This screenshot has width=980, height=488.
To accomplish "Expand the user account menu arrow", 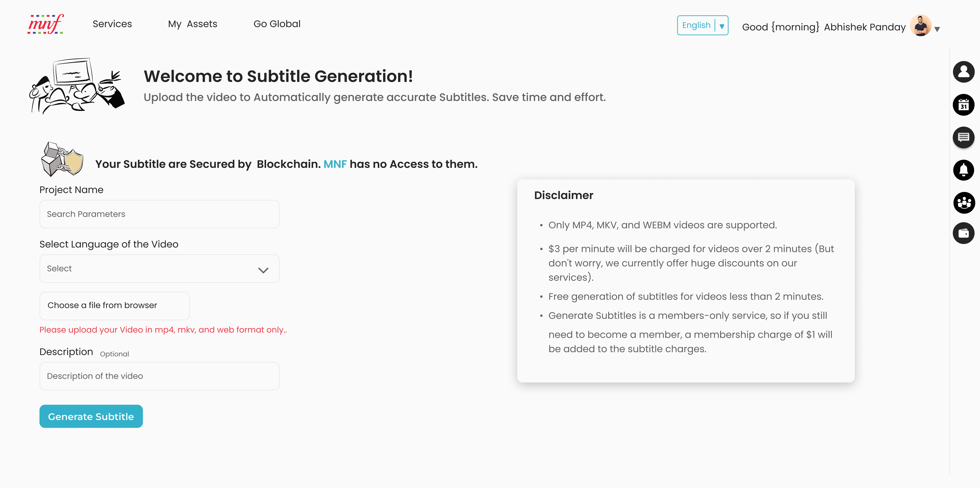I will (937, 29).
